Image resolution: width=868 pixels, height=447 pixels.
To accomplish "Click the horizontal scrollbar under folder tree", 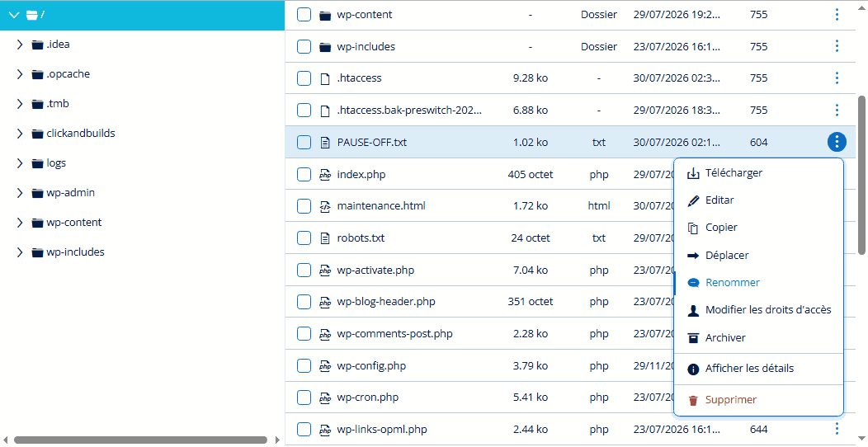I will click(140, 440).
